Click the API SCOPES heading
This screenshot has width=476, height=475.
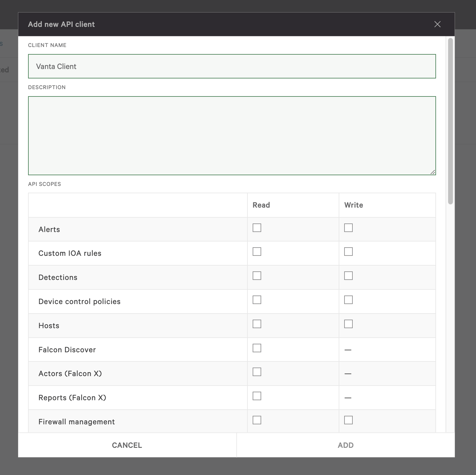pos(45,184)
